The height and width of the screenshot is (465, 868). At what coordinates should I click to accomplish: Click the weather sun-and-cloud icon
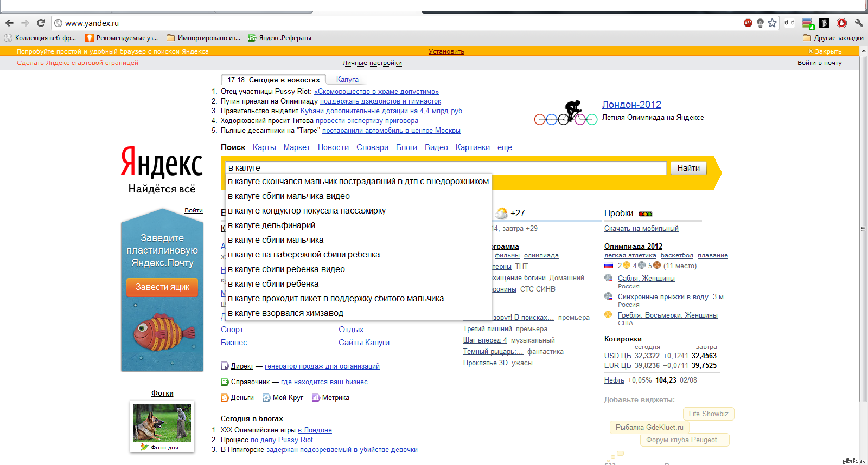pyautogui.click(x=501, y=213)
